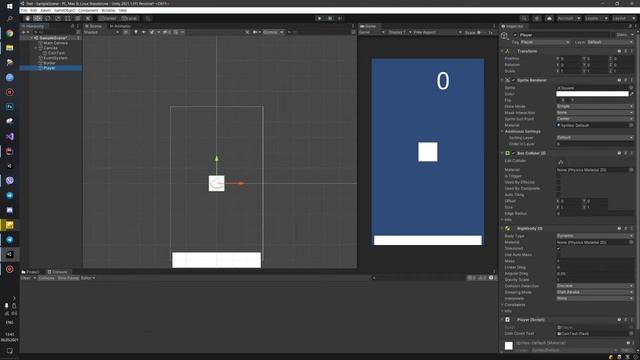Open the Sprite Sort Point dropdown

coord(595,119)
